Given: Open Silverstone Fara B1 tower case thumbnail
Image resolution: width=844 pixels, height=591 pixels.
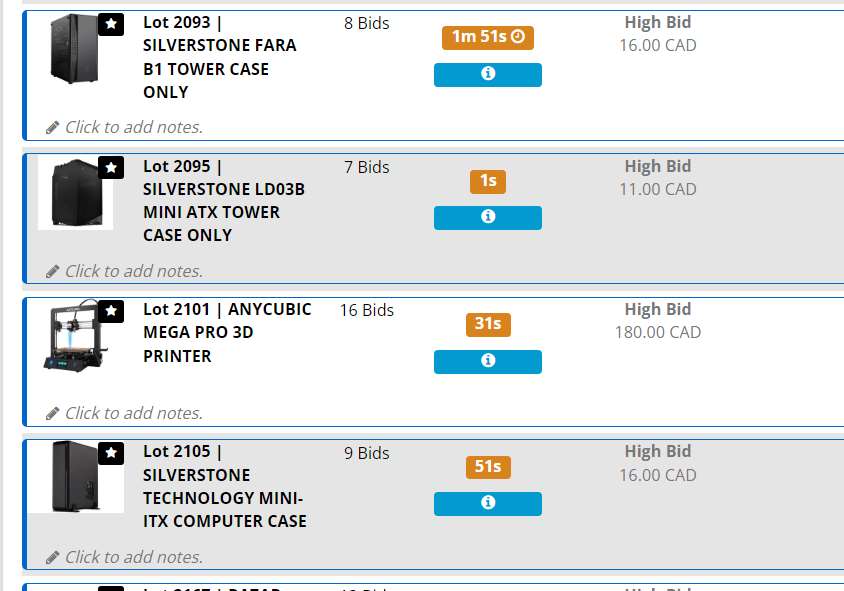Looking at the screenshot, I should click(76, 50).
